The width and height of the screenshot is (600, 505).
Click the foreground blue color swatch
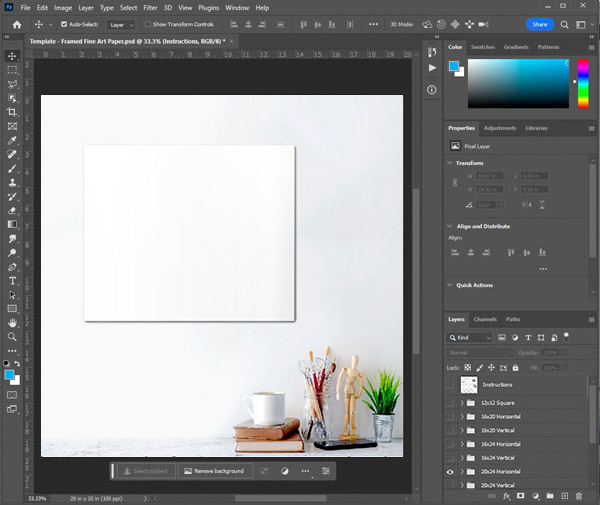(9, 374)
